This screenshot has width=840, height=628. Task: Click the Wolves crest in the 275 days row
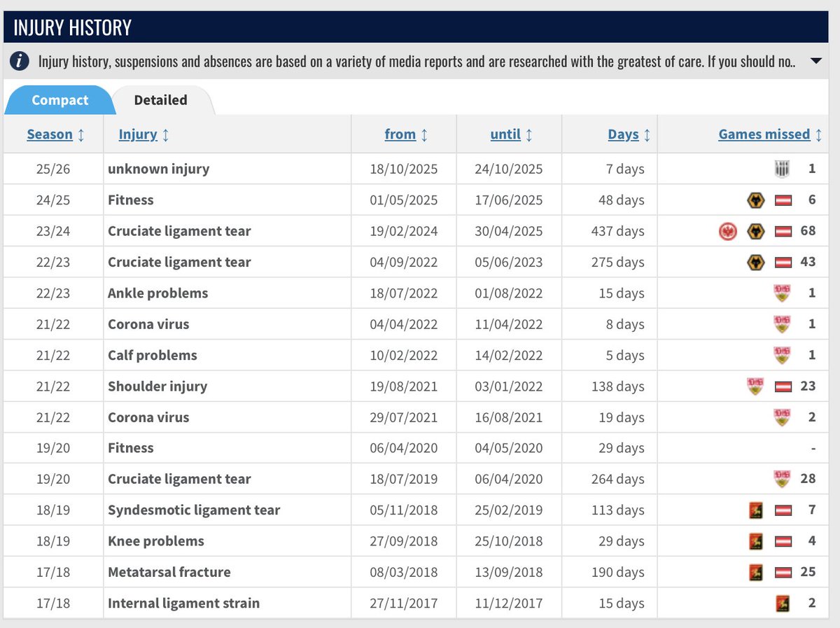[x=755, y=262]
